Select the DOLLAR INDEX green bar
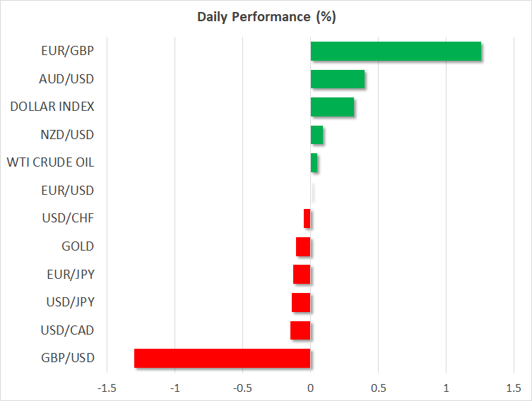Image resolution: width=532 pixels, height=401 pixels. (332, 107)
